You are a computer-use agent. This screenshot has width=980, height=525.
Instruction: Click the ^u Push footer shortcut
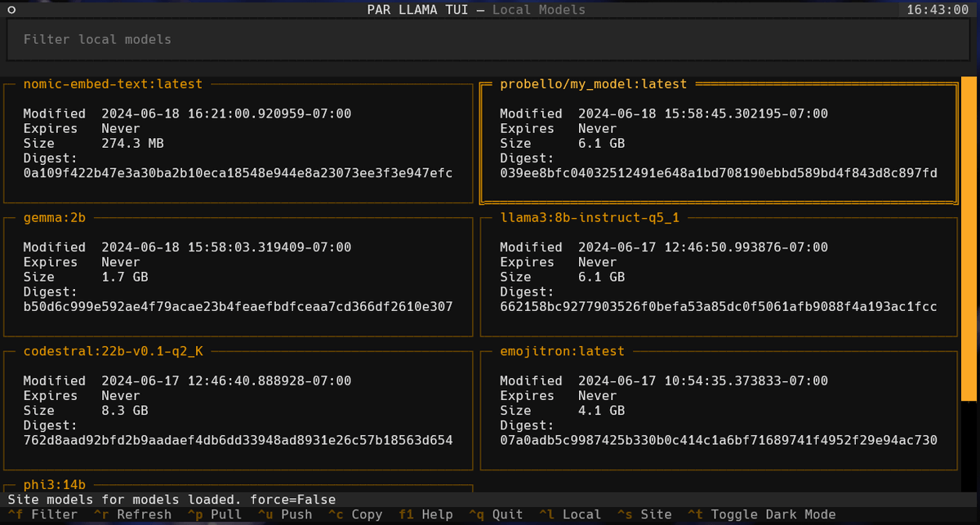click(285, 514)
